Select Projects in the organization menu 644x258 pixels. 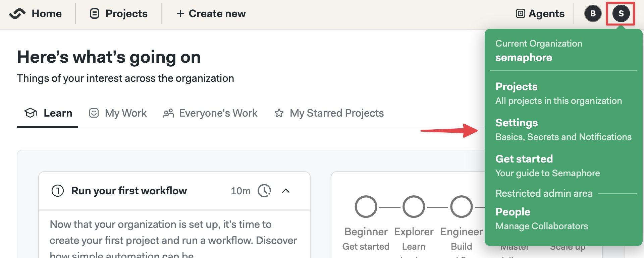click(x=516, y=87)
